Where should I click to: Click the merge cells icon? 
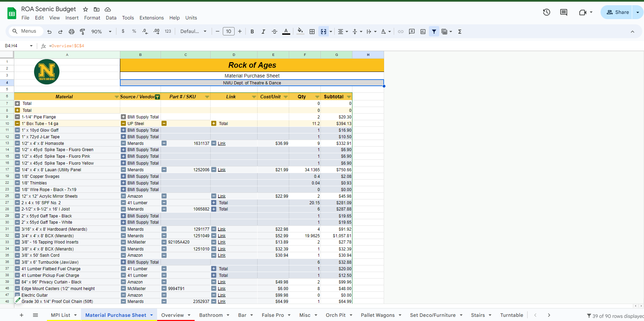[324, 32]
